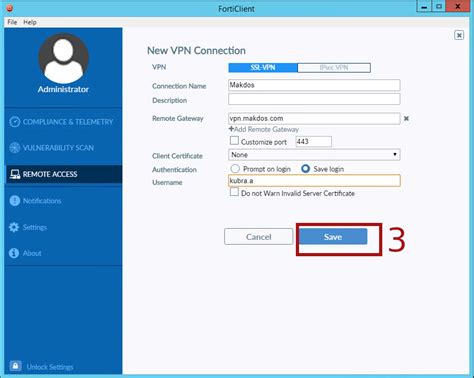Viewport: 474px width, 378px height.
Task: Click the Administrator avatar picture
Action: [x=63, y=59]
